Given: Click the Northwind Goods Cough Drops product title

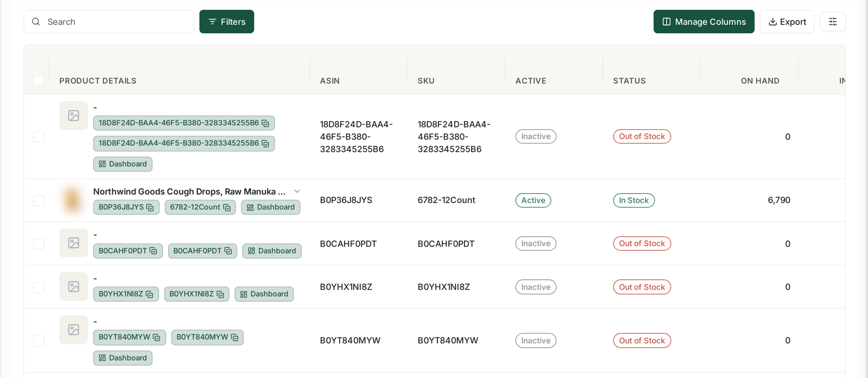Looking at the screenshot, I should [x=189, y=192].
